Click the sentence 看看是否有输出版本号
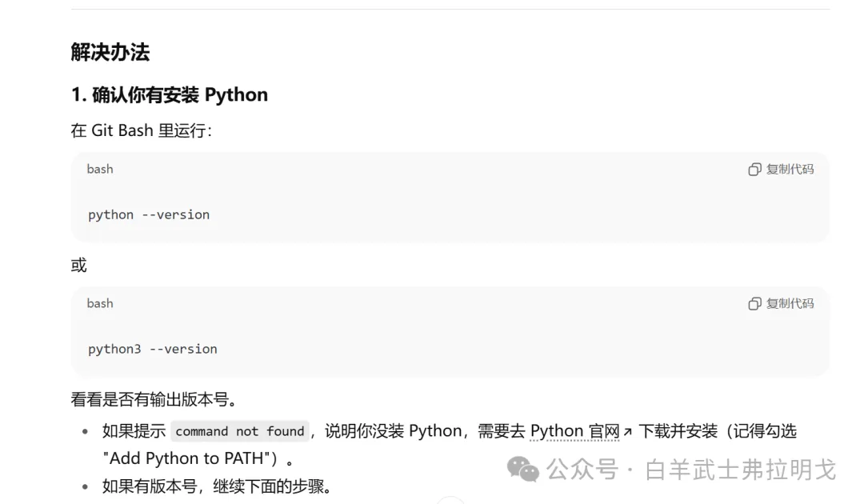This screenshot has height=504, width=864. [154, 398]
